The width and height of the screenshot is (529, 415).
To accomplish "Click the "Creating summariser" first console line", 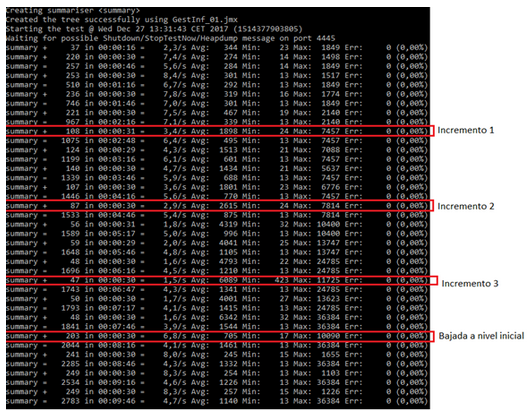I will pos(73,11).
